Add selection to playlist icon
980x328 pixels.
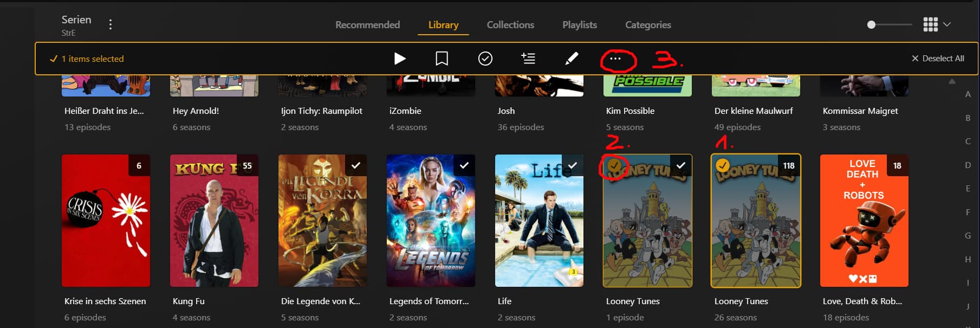(528, 59)
